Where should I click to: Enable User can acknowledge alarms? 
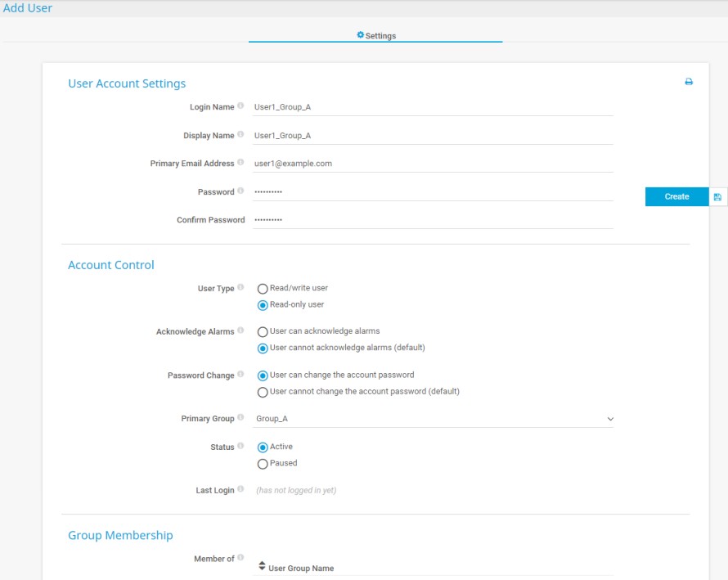pyautogui.click(x=263, y=332)
